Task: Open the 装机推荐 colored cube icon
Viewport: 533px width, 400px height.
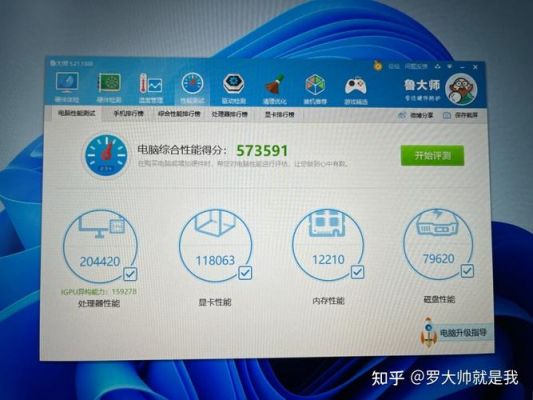Action: point(315,85)
